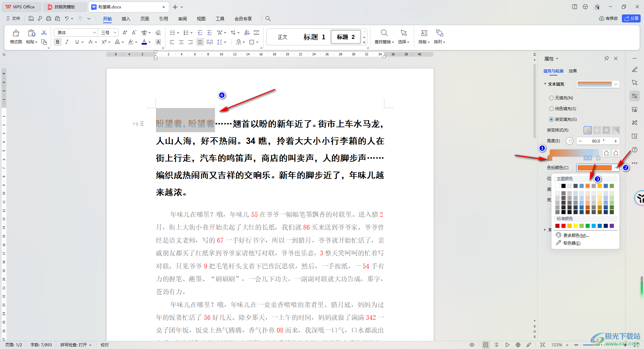Open font color dropdown arrow
644x349 pixels.
click(x=150, y=42)
